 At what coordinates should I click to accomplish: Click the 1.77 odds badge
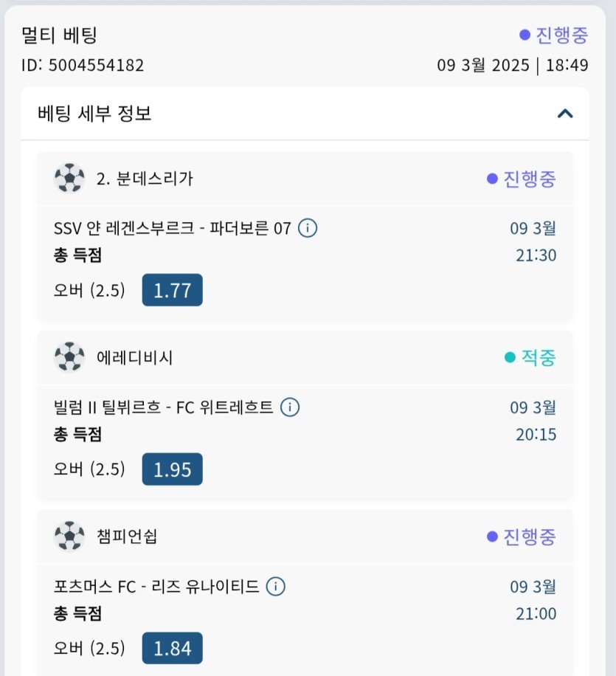pos(172,290)
